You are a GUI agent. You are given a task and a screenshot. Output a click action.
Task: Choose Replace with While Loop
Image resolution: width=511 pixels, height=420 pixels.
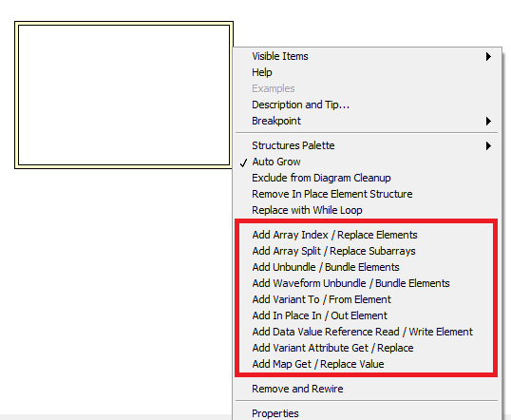pos(367,210)
